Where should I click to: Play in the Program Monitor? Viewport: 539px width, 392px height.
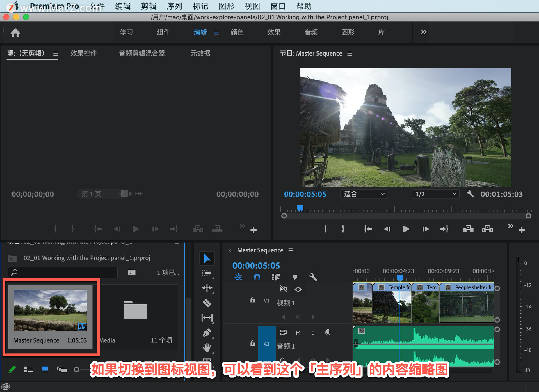point(406,229)
